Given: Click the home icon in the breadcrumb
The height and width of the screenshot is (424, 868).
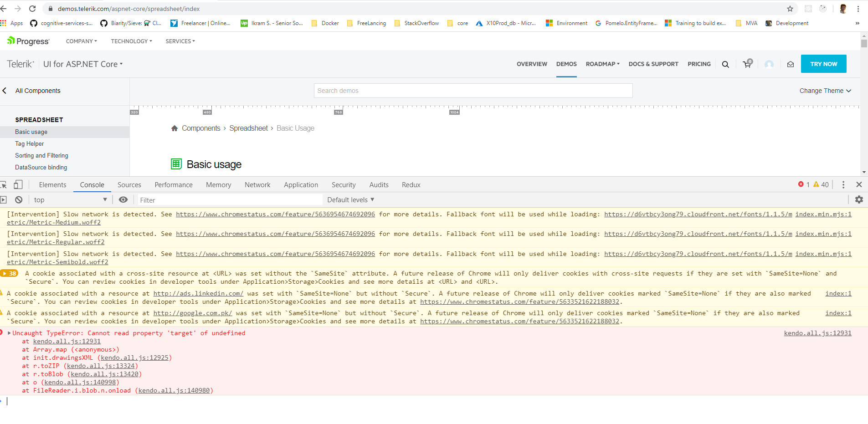Looking at the screenshot, I should [x=175, y=128].
